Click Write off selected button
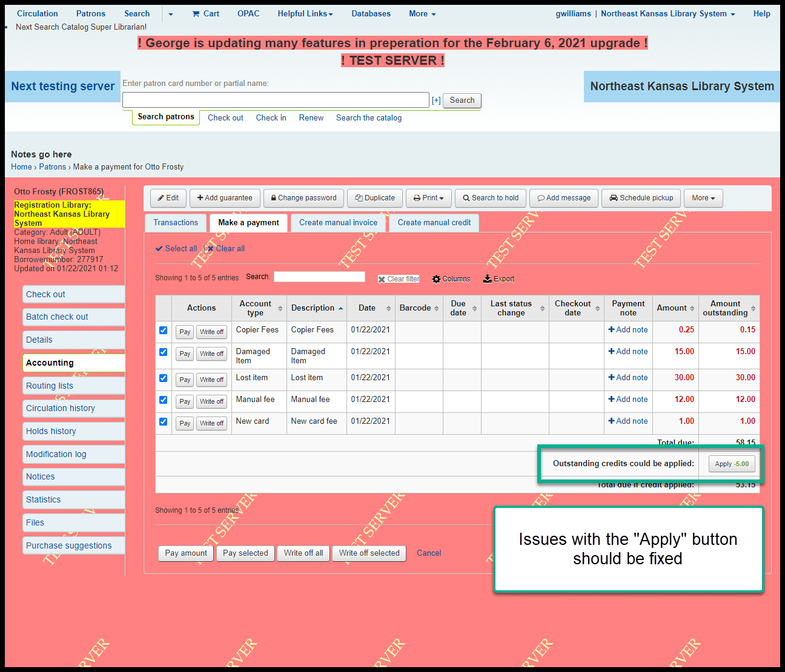This screenshot has width=785, height=672. click(369, 553)
